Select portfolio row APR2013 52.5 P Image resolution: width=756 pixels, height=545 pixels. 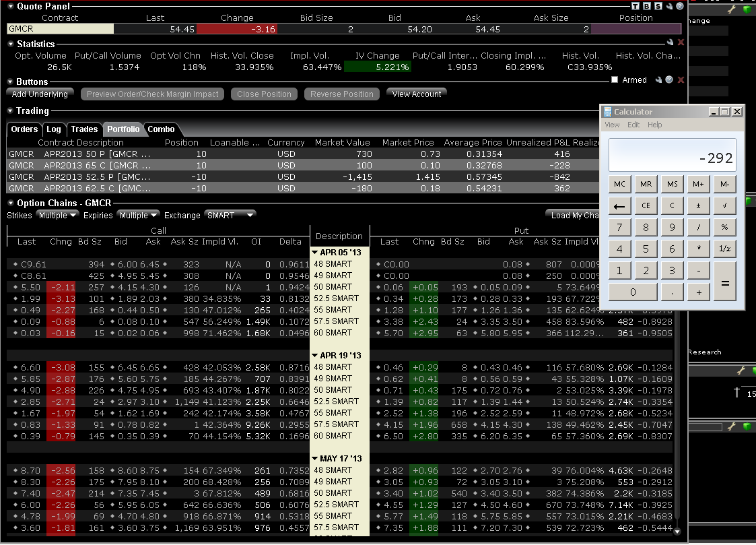coord(303,177)
